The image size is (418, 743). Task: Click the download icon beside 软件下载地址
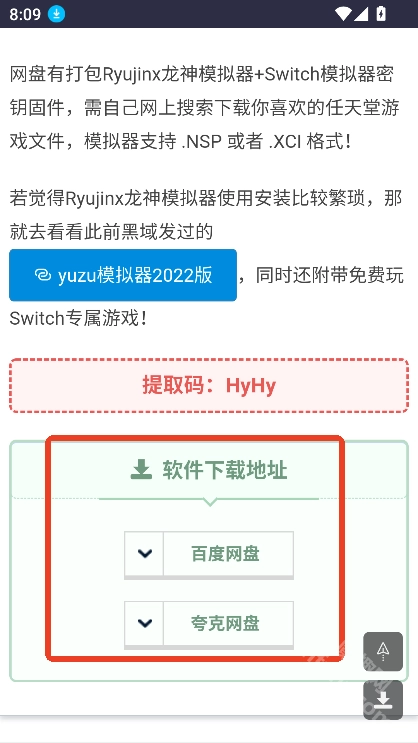click(141, 470)
